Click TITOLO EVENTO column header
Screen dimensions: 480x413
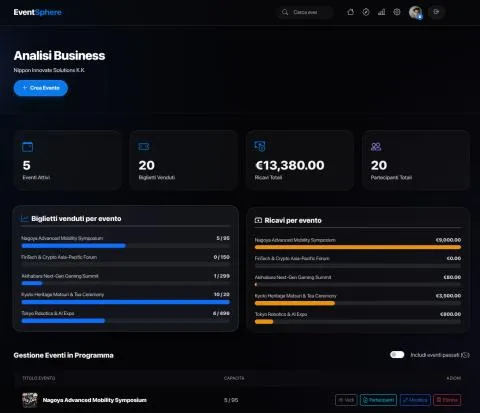(39, 378)
